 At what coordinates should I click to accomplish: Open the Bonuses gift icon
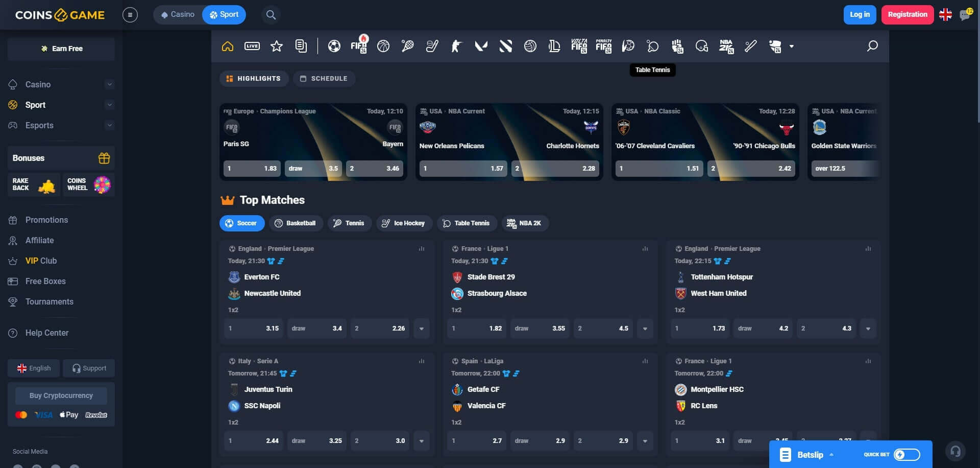point(104,158)
